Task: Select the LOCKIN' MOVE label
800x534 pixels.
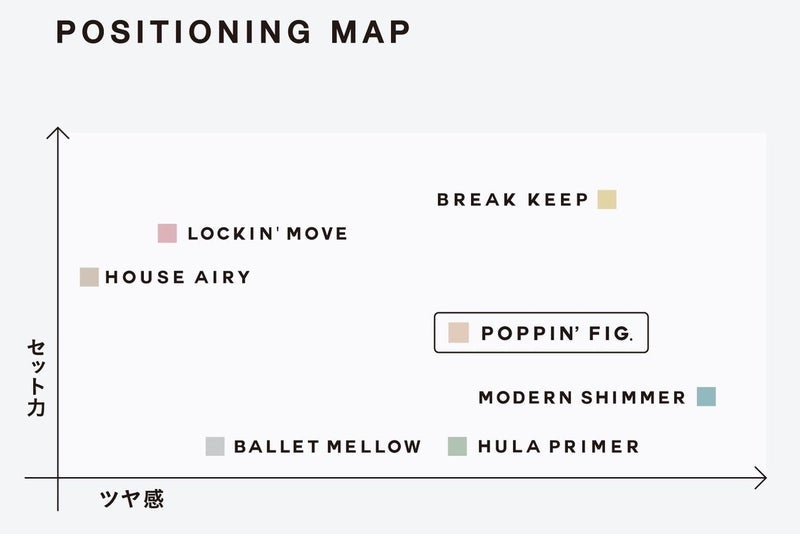Action: click(267, 234)
